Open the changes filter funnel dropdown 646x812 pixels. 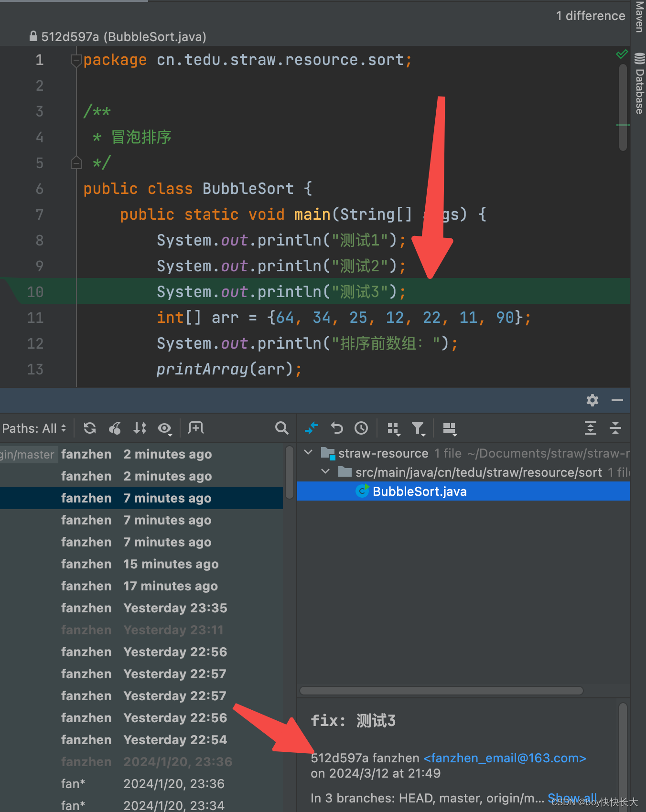click(419, 429)
